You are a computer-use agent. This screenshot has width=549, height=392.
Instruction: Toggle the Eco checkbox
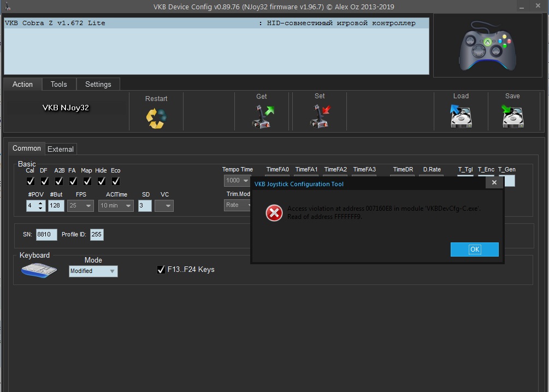click(116, 181)
